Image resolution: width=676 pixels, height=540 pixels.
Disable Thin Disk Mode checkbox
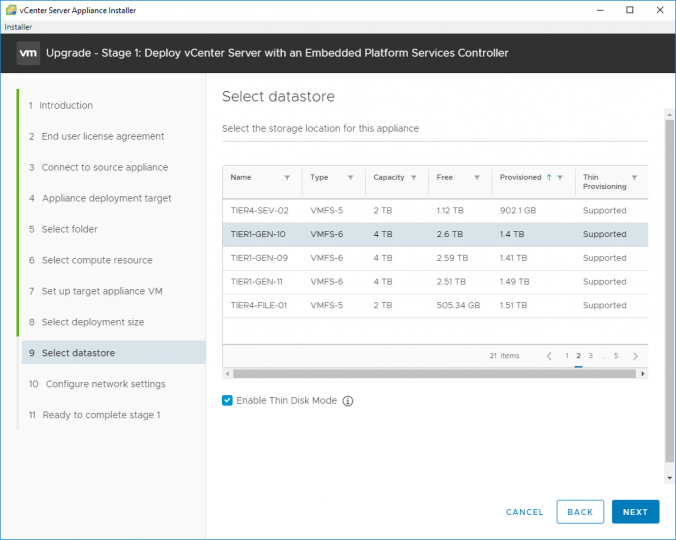click(x=227, y=400)
